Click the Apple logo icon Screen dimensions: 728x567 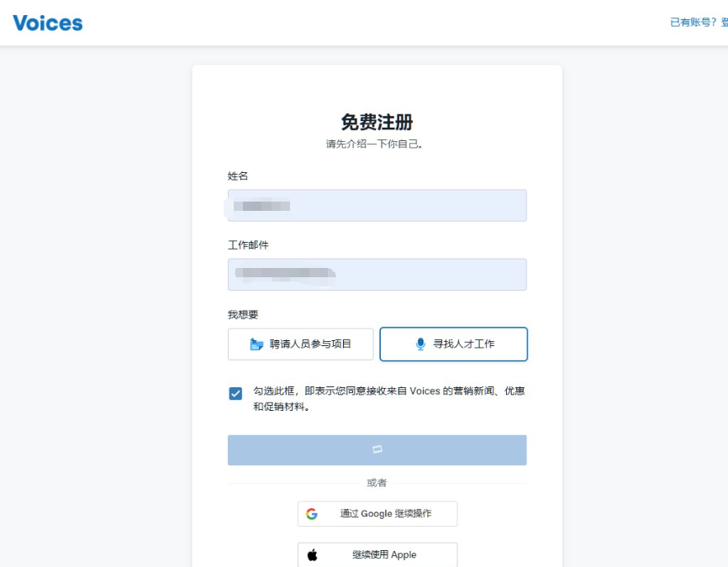coord(313,554)
